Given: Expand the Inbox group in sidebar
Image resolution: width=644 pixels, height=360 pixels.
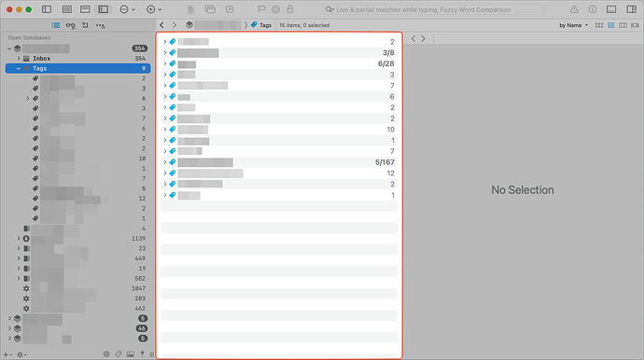Looking at the screenshot, I should click(x=19, y=59).
